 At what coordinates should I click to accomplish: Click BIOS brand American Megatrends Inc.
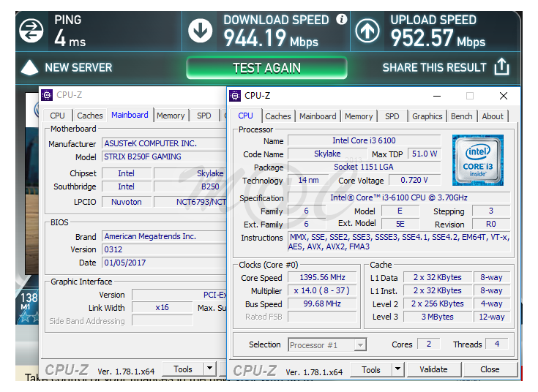point(165,236)
